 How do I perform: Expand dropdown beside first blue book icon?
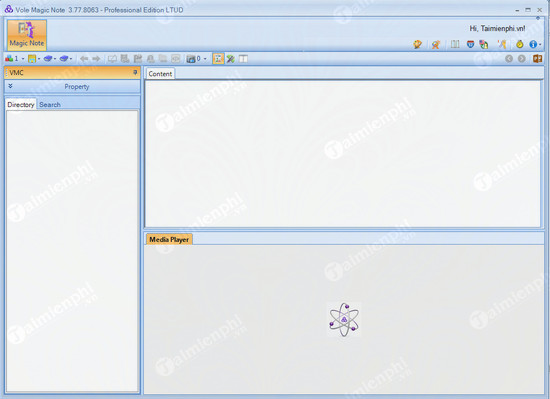click(x=55, y=59)
